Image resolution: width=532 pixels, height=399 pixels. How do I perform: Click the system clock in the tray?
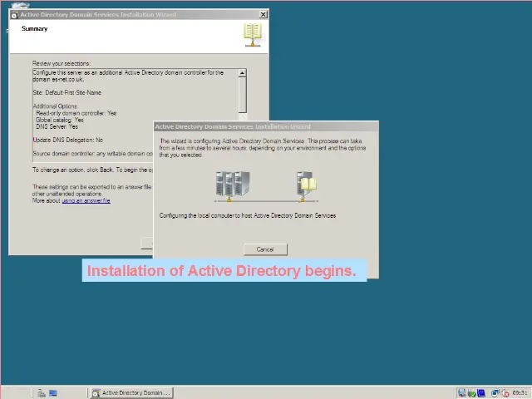[520, 393]
